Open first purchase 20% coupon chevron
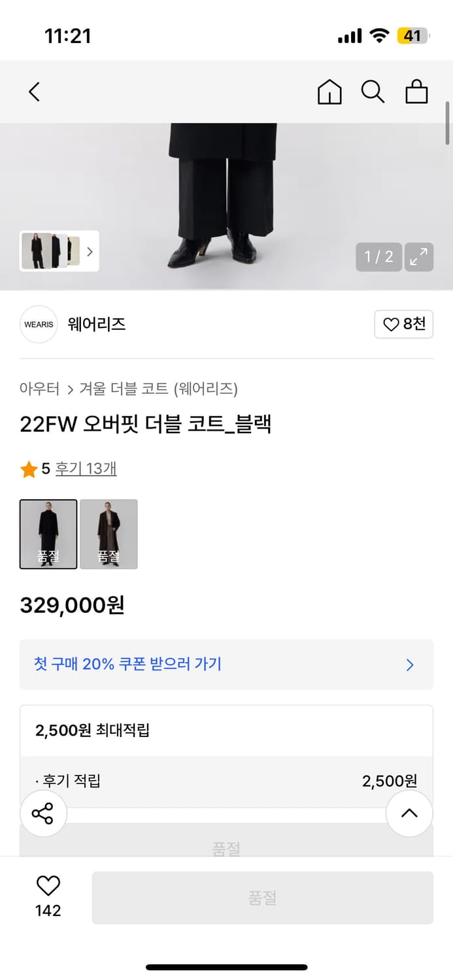Screen dimensions: 453x980 (410, 664)
